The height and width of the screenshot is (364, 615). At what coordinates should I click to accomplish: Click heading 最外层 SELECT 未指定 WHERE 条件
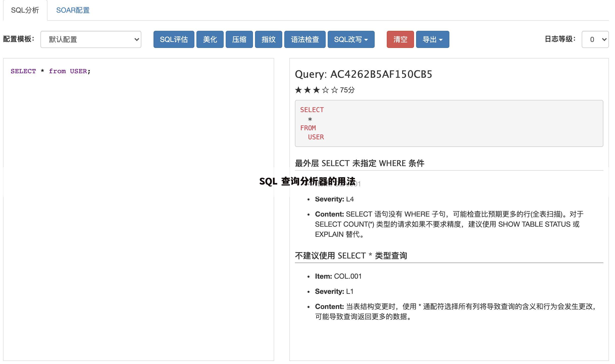(x=360, y=163)
